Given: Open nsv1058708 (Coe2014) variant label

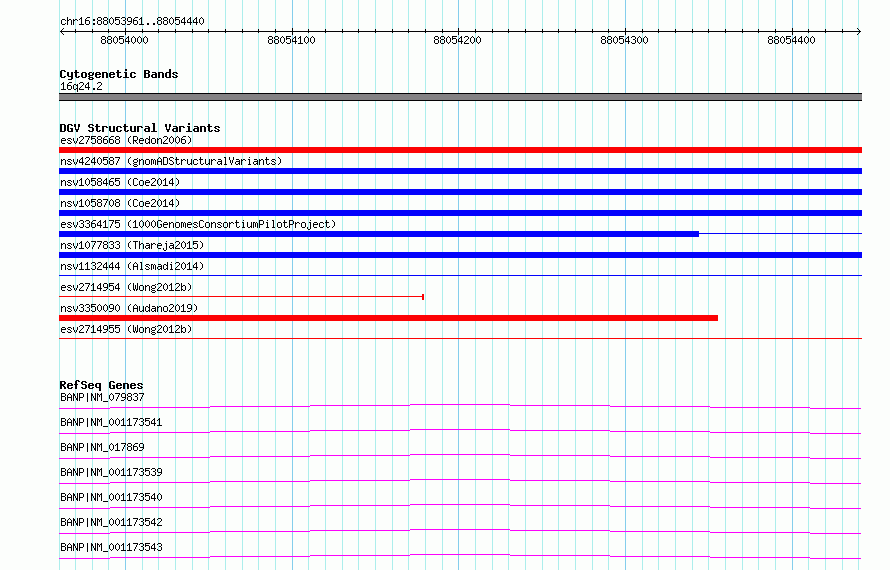Looking at the screenshot, I should (x=120, y=203).
